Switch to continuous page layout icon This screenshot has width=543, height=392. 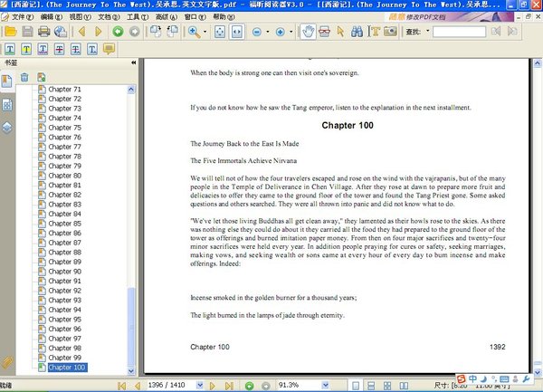pyautogui.click(x=371, y=386)
